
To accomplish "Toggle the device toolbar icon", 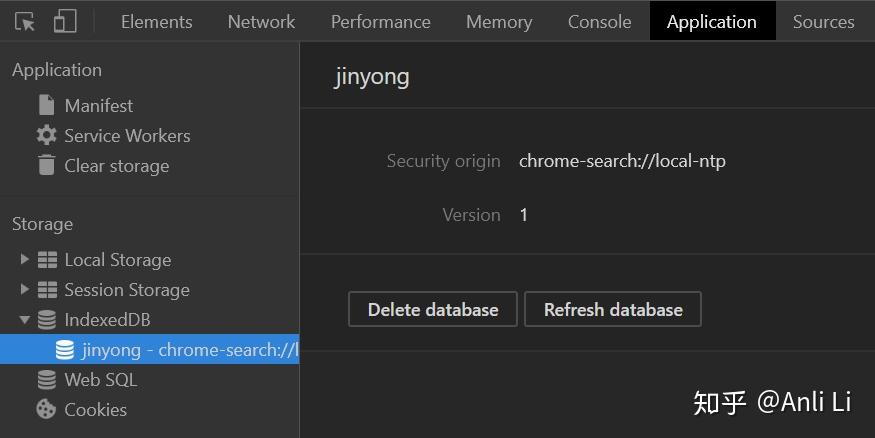I will coord(65,21).
